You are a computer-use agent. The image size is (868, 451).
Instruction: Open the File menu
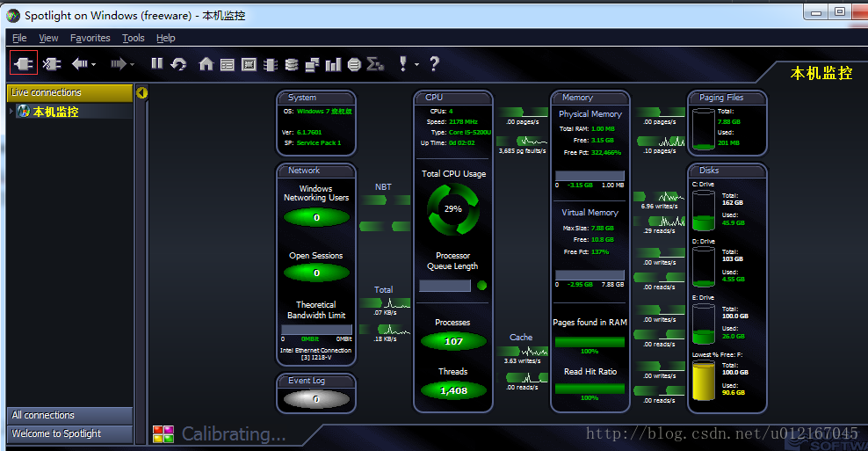[19, 38]
